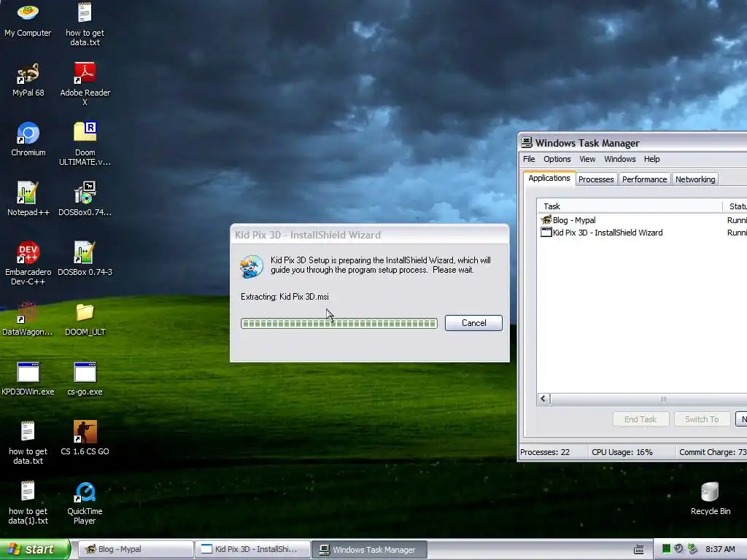The image size is (747, 560).
Task: Switch to Blog - Mypal taskbar button
Action: [x=136, y=549]
